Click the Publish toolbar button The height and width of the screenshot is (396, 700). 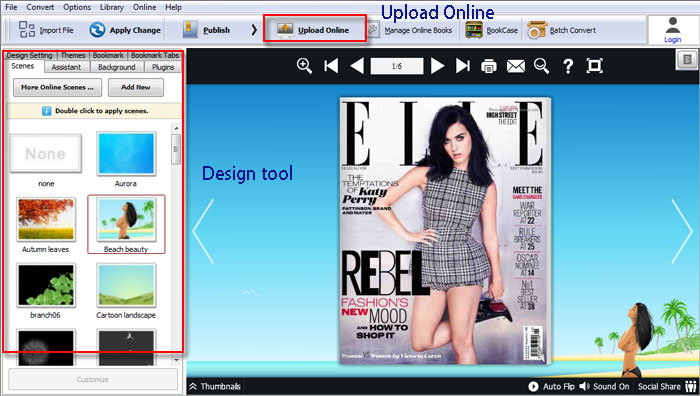tap(207, 30)
